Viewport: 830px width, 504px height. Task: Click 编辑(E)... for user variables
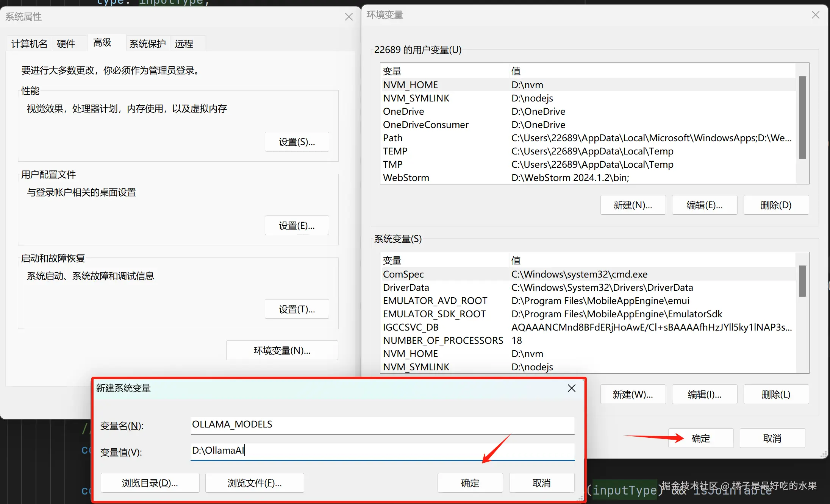[704, 205]
